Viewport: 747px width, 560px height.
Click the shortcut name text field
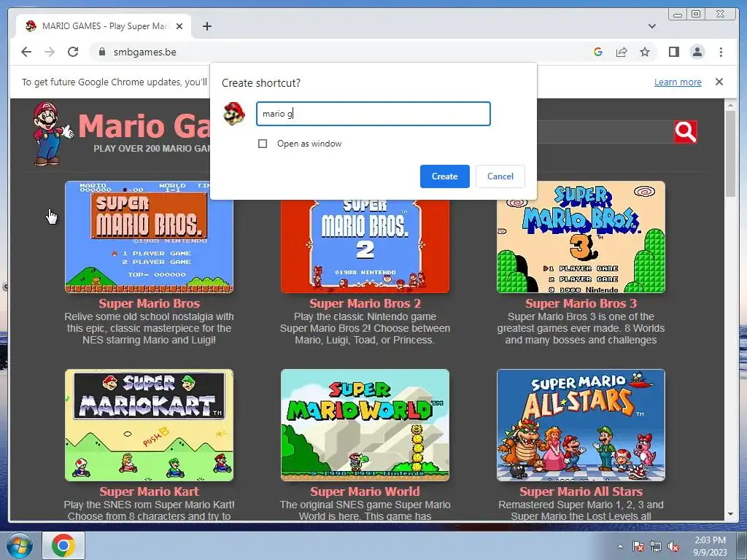[x=373, y=113]
